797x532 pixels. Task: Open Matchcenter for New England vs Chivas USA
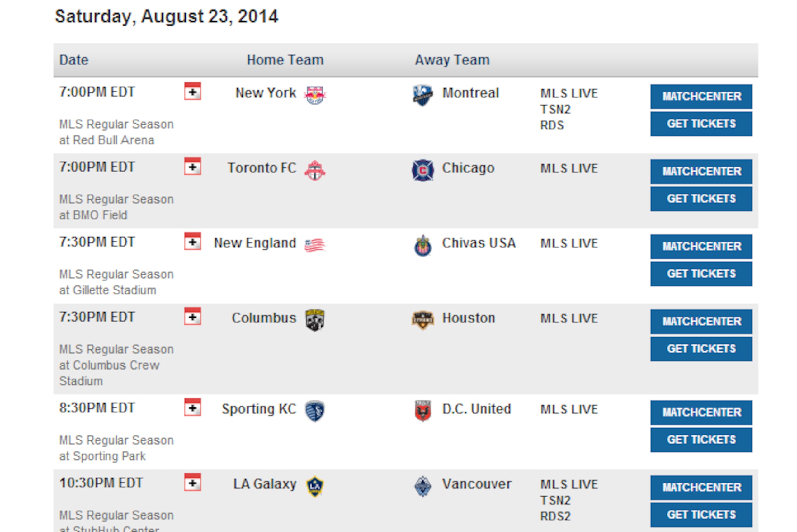[701, 247]
